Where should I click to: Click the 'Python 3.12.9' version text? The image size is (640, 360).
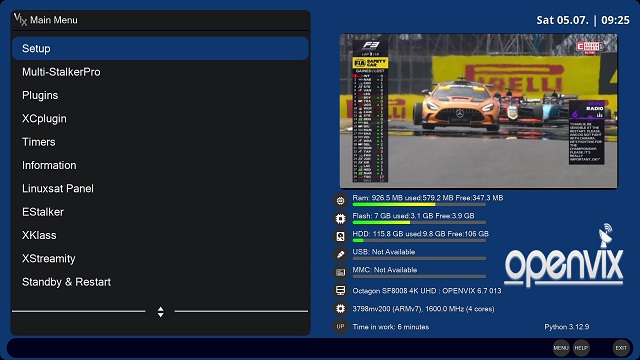pos(567,327)
